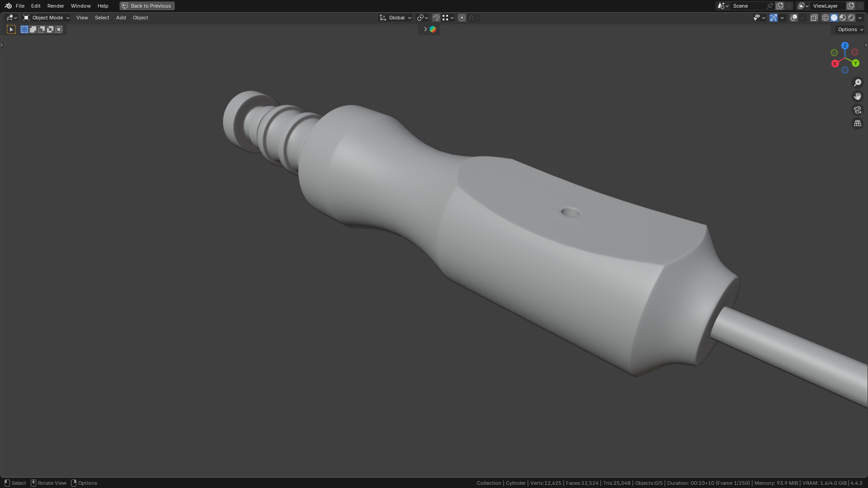This screenshot has height=488, width=868.
Task: Open the Blender logo app menu
Action: tap(8, 6)
